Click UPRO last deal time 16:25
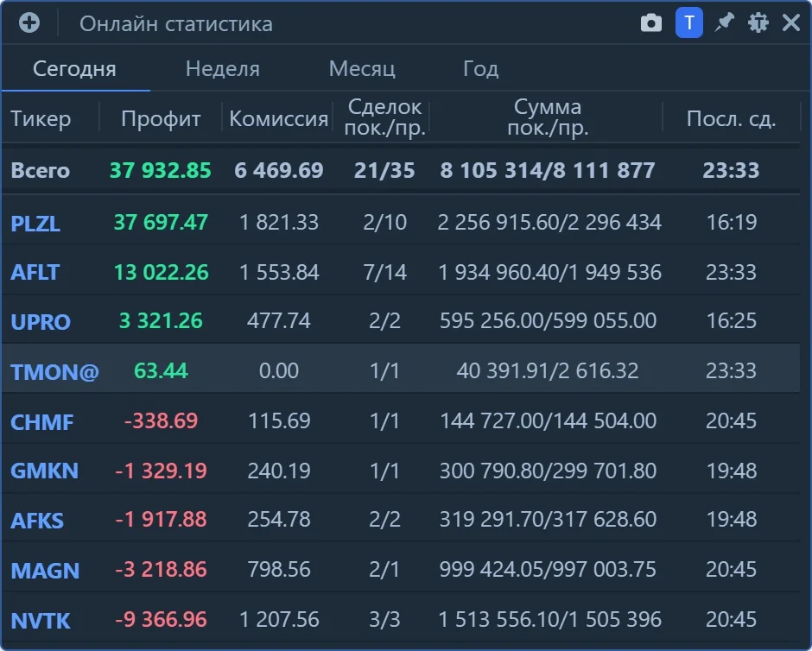The image size is (812, 651). (x=732, y=321)
